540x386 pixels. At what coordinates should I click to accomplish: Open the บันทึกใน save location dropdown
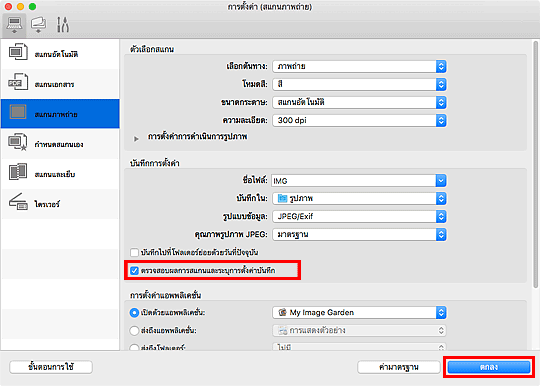click(359, 199)
